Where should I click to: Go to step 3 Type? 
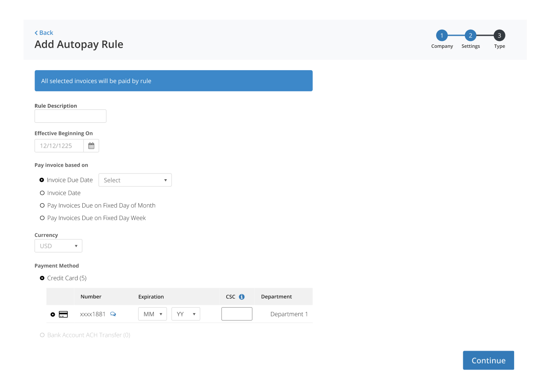tap(499, 35)
